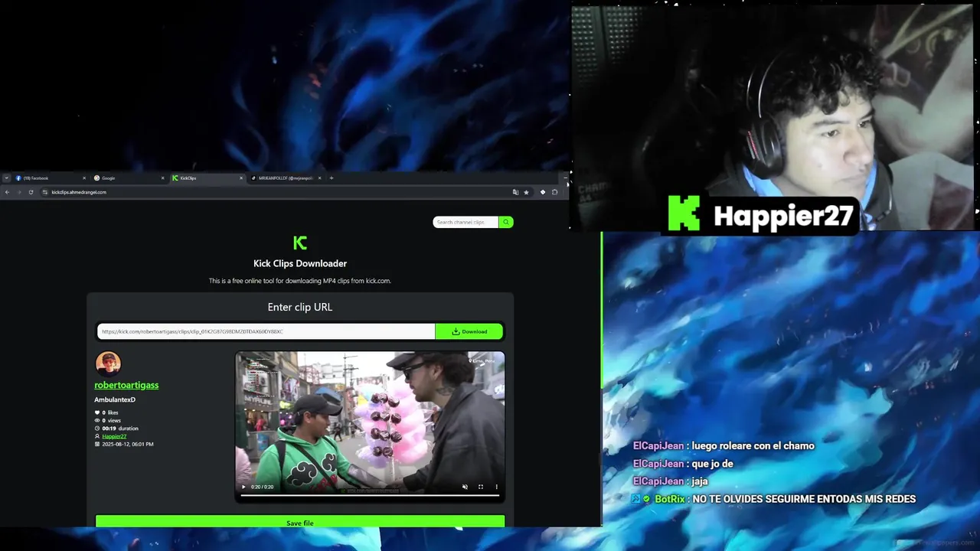
Task: Enter fullscreen on the clip video
Action: (x=481, y=487)
